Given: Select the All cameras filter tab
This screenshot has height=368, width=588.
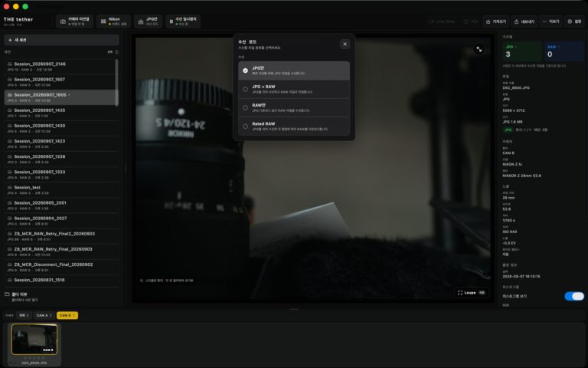Looking at the screenshot, I should click(24, 315).
